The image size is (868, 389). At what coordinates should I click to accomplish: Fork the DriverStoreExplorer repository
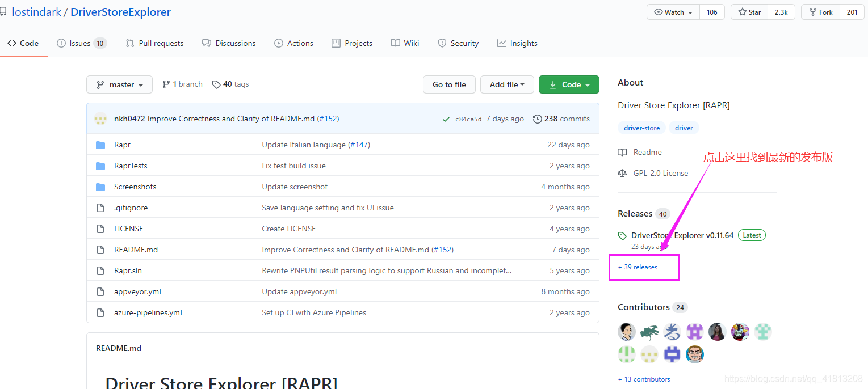click(820, 12)
